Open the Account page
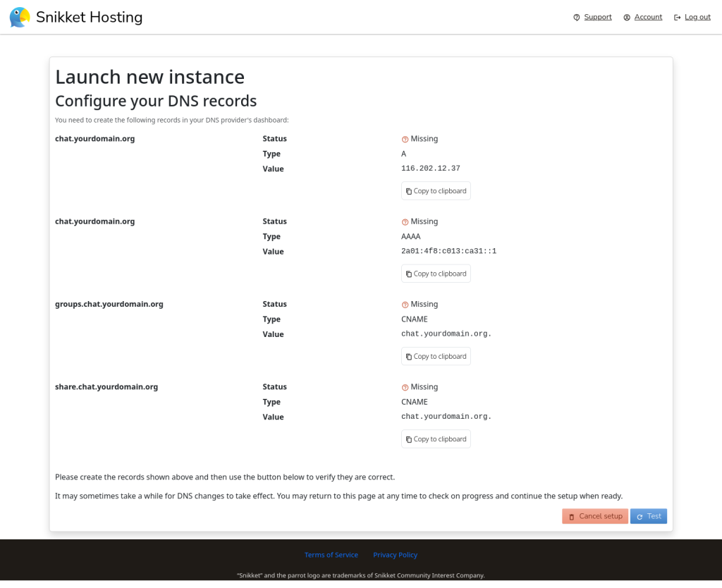Screen dimensions: 722x588 (648, 17)
